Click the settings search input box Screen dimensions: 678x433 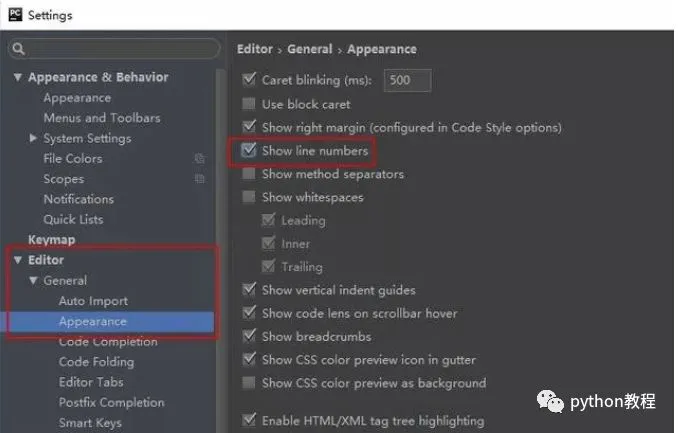(x=114, y=48)
